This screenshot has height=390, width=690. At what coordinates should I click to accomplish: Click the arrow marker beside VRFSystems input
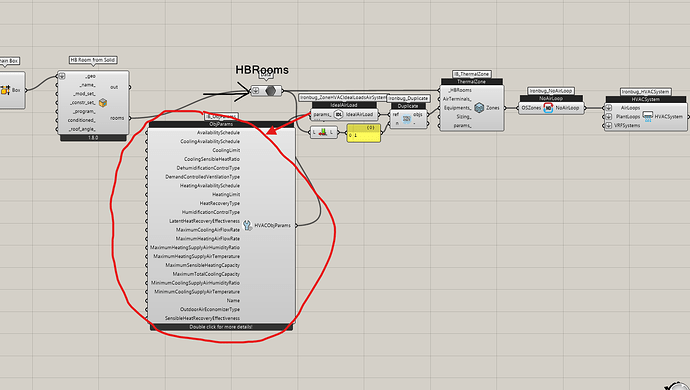[x=609, y=125]
